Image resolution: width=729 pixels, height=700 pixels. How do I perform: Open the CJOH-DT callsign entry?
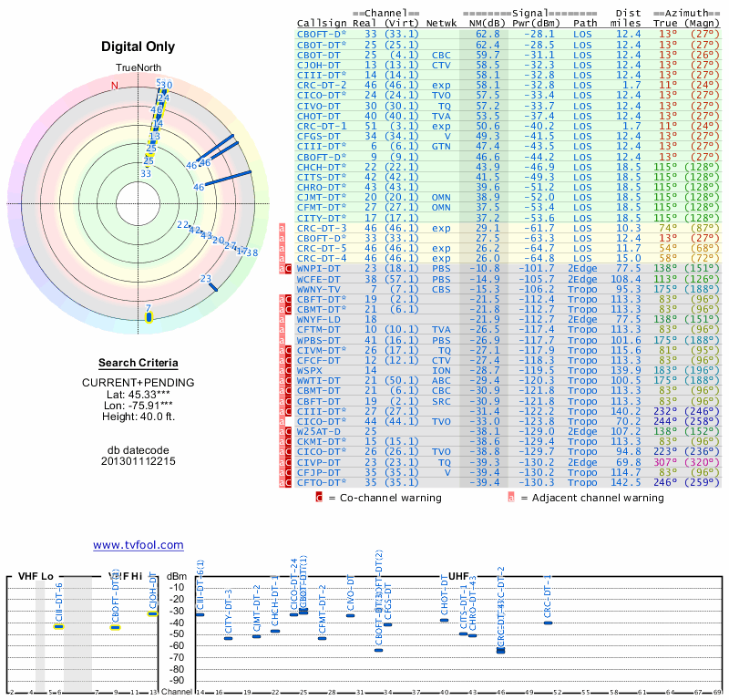(318, 65)
